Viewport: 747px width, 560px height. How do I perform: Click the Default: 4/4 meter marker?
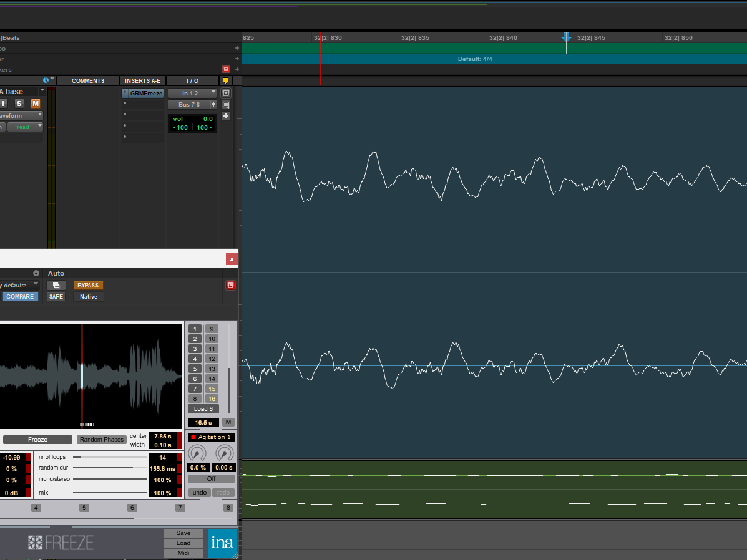click(x=474, y=59)
